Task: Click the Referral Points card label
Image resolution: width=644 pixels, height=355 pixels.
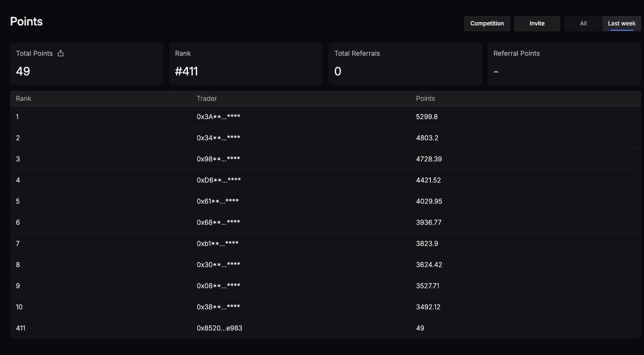Action: (516, 53)
